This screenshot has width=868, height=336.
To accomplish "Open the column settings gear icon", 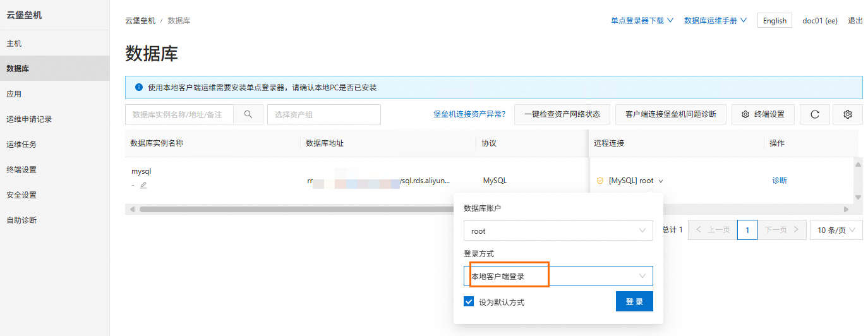I will coord(848,114).
